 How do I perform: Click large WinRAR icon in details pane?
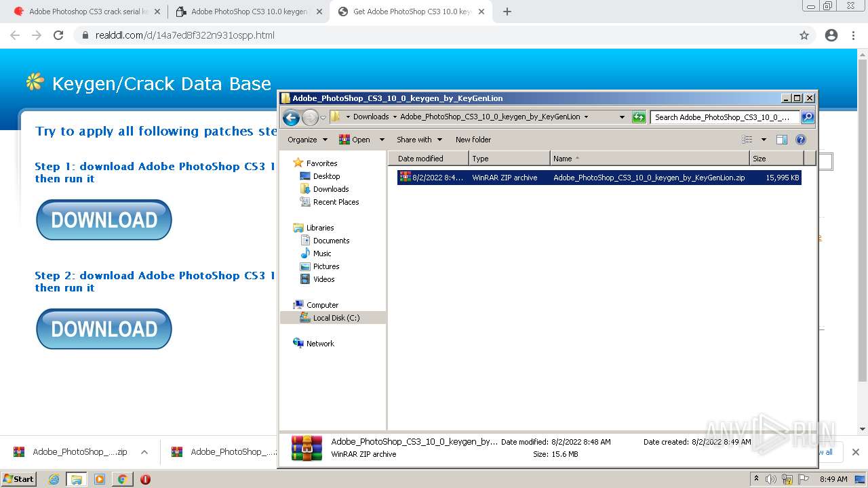[307, 448]
